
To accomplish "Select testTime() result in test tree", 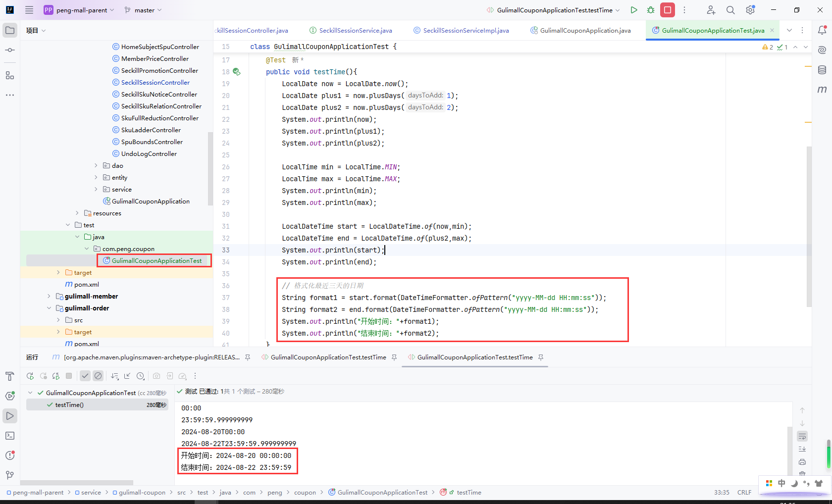I will pyautogui.click(x=97, y=405).
